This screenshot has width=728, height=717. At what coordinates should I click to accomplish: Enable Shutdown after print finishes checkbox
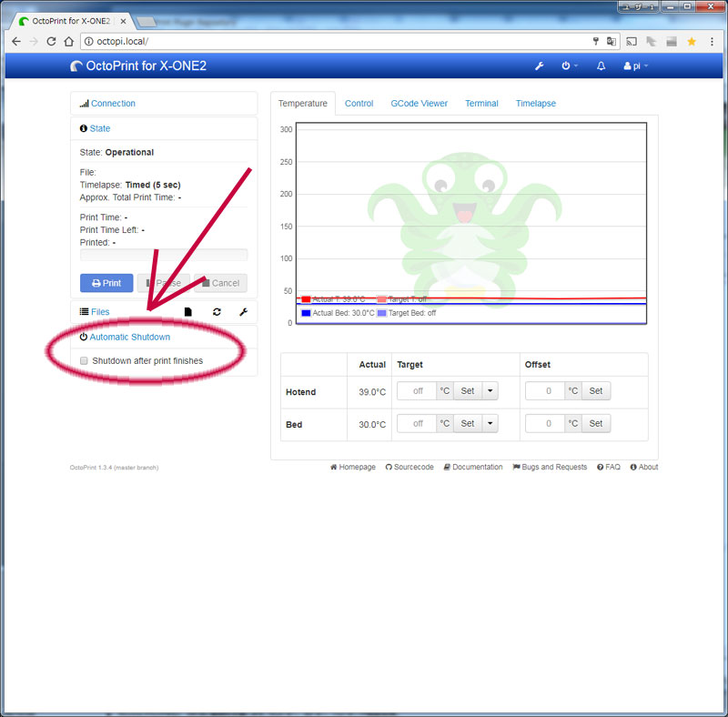(84, 361)
